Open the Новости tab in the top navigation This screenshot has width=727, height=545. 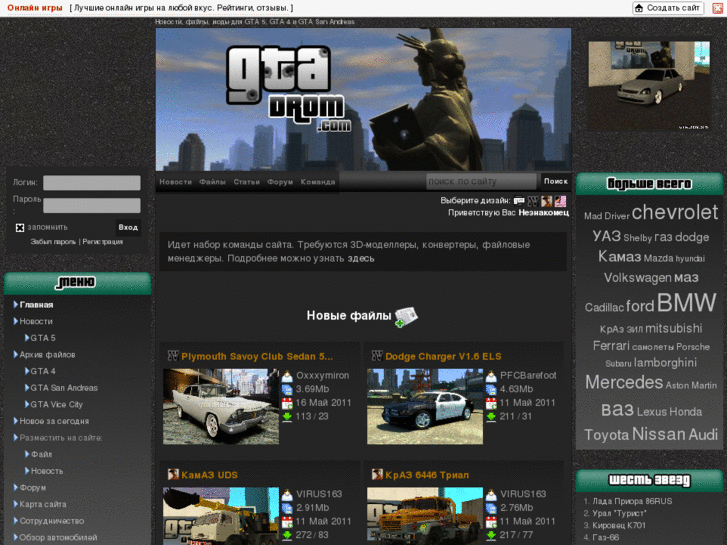(175, 182)
